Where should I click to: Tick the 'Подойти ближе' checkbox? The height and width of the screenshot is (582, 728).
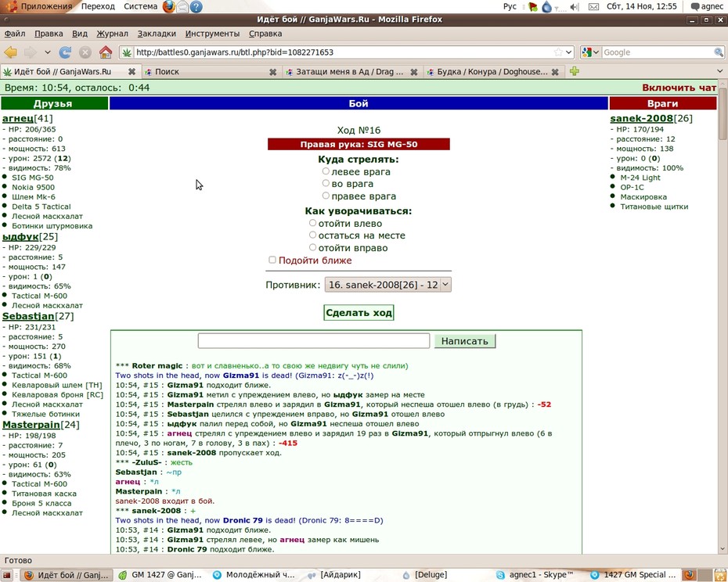[x=272, y=260]
